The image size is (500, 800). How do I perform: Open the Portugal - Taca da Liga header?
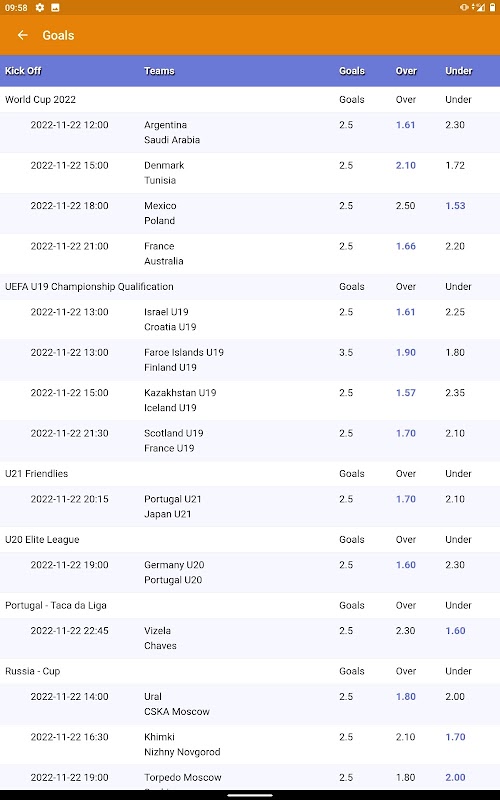(x=250, y=606)
